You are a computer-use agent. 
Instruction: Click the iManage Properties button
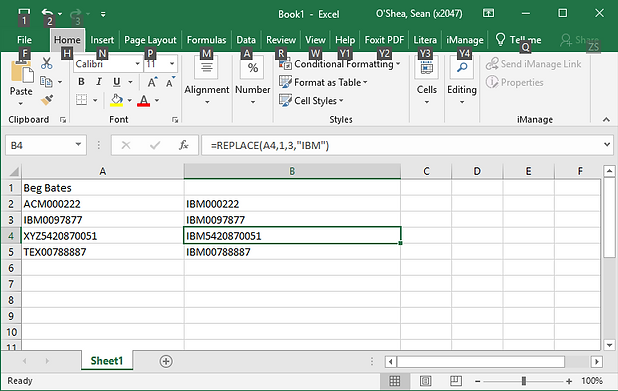(515, 82)
